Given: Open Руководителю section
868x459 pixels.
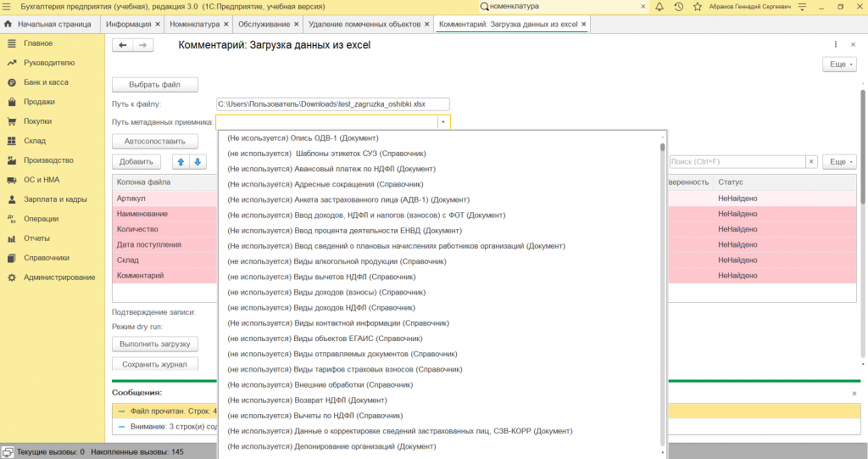Looking at the screenshot, I should click(49, 63).
